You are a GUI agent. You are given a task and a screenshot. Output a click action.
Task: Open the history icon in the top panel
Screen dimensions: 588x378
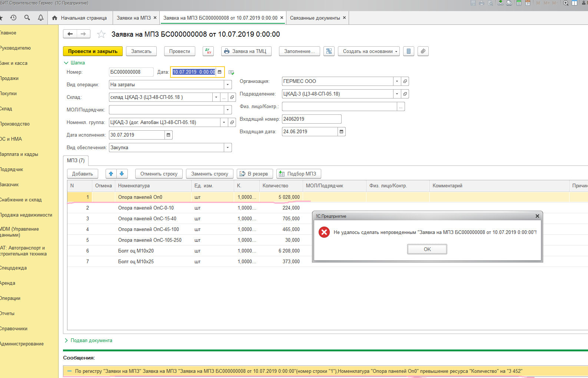click(13, 17)
